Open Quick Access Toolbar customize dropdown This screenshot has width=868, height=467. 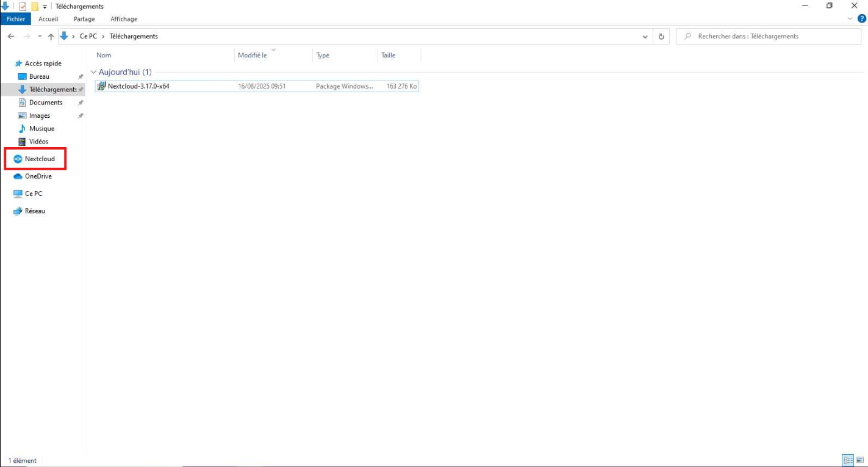tap(45, 7)
